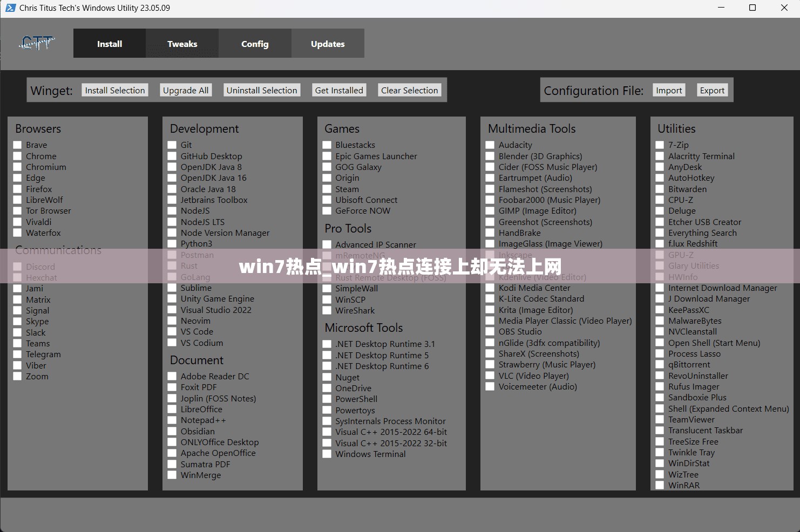Click Clear Selection button
The height and width of the screenshot is (532, 800).
410,90
